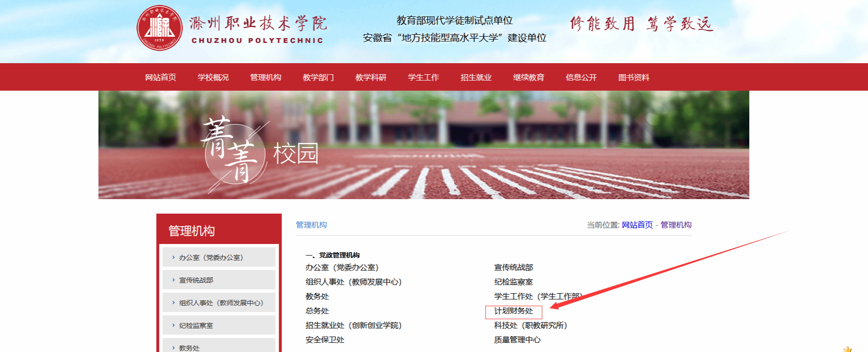This screenshot has width=868, height=352.
Task: Click the 菁菁校园 campus banner image
Action: tap(423, 145)
